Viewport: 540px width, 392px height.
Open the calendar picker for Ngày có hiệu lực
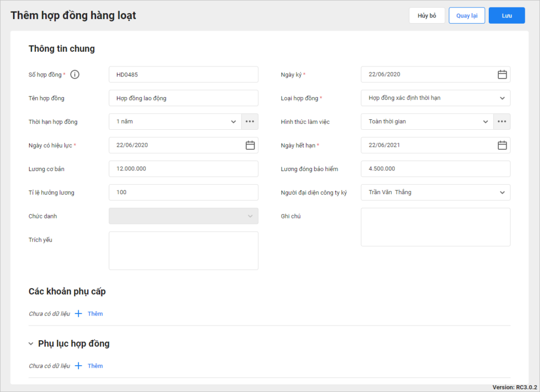click(x=250, y=145)
